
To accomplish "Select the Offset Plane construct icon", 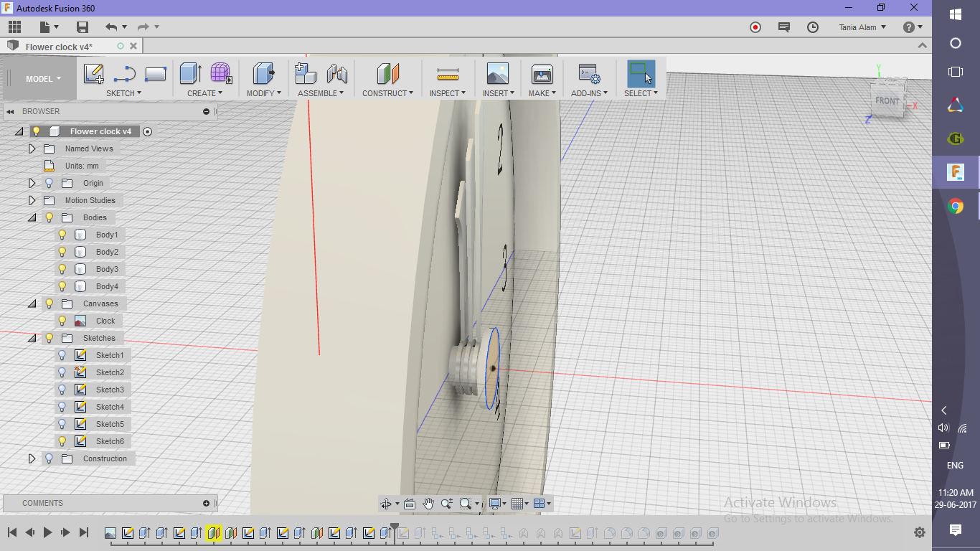I will tap(387, 74).
